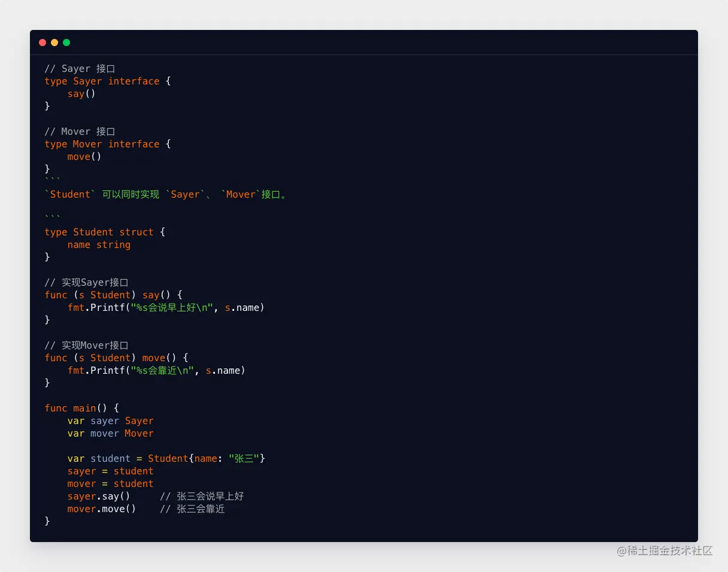Click the line "func (s Student) say() {"

click(113, 295)
